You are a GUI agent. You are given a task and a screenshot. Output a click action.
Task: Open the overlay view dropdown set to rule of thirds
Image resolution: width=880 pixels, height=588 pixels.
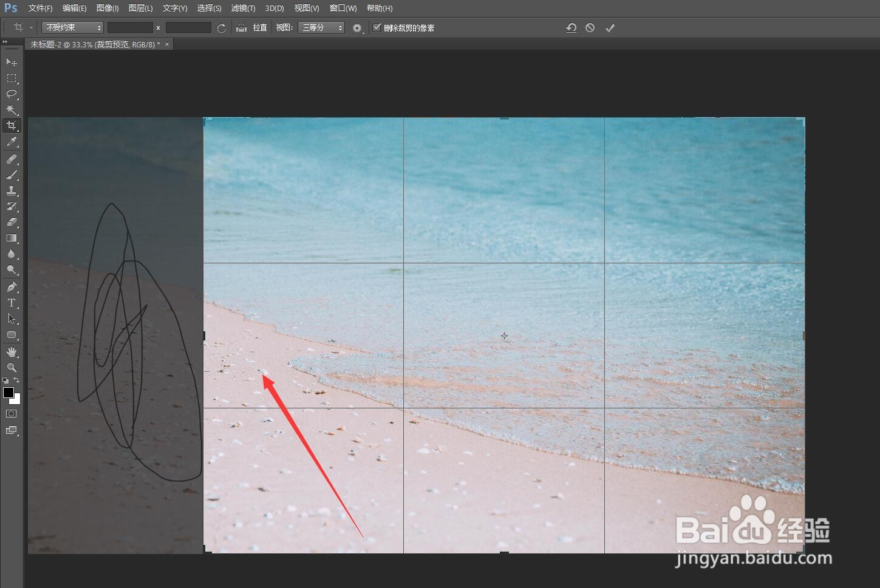(321, 28)
